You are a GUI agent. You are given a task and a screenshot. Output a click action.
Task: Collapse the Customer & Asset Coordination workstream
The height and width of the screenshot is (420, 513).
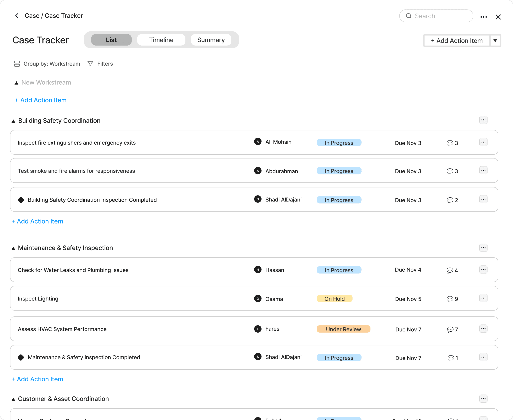pos(13,399)
